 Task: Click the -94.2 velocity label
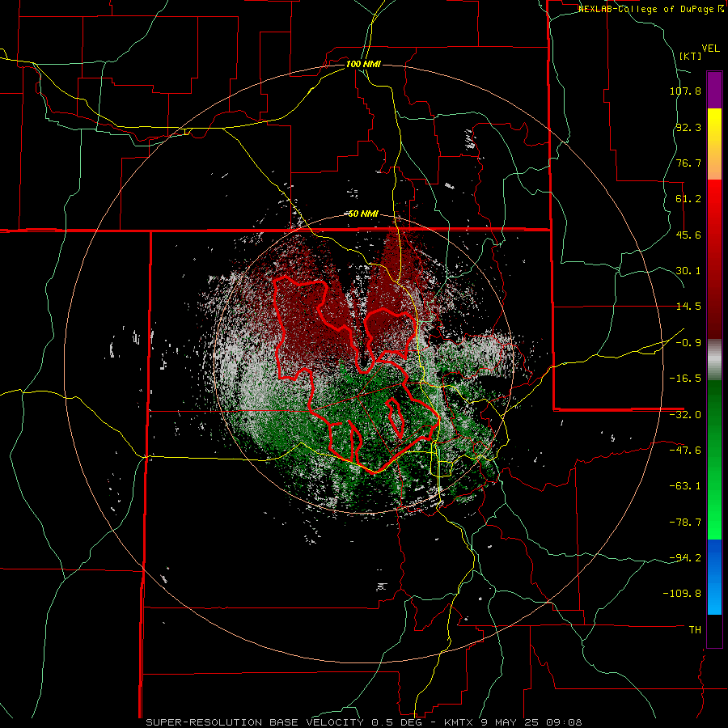click(685, 557)
